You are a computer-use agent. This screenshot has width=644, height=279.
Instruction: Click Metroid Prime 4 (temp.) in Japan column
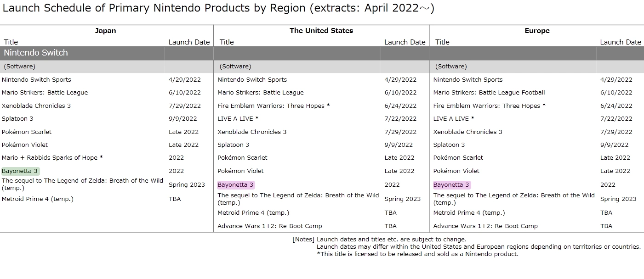pyautogui.click(x=37, y=199)
